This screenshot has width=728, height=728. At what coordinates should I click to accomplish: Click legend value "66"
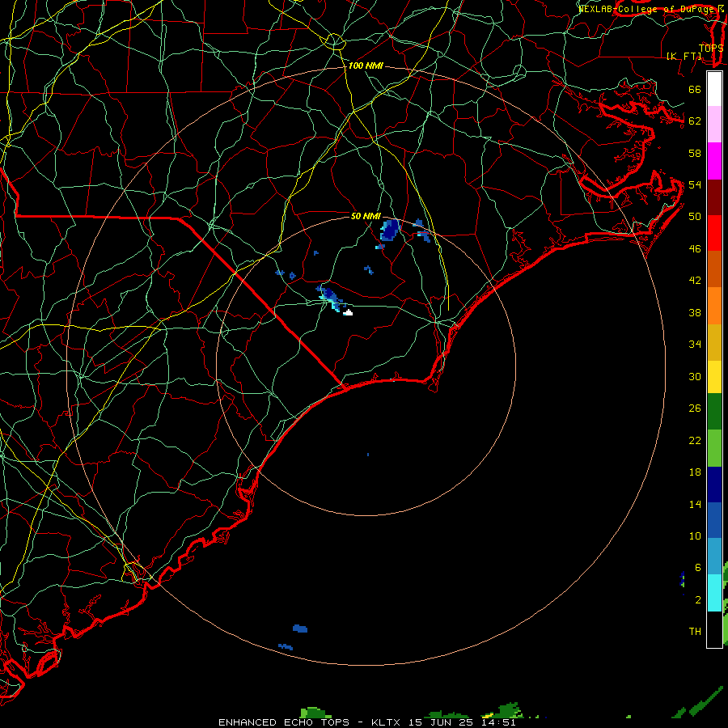[695, 90]
